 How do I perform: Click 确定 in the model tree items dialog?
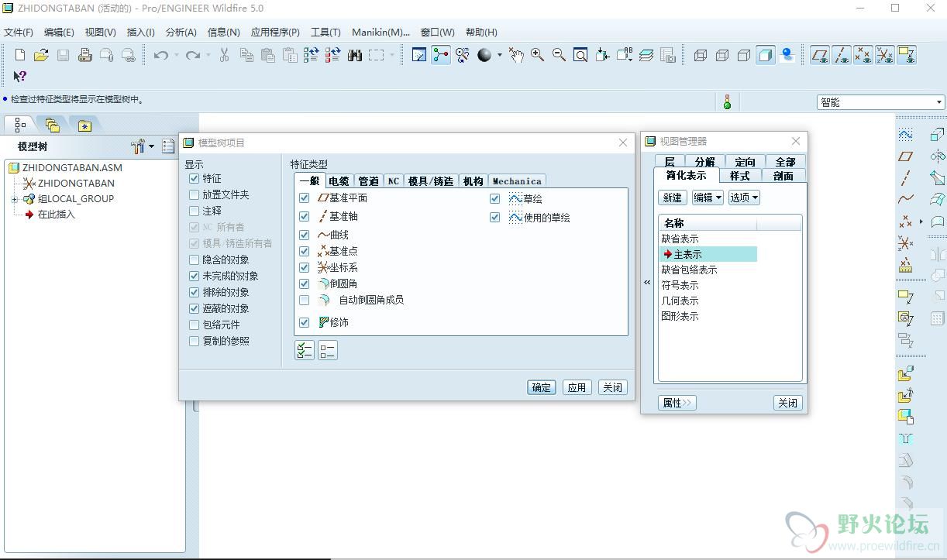[542, 387]
